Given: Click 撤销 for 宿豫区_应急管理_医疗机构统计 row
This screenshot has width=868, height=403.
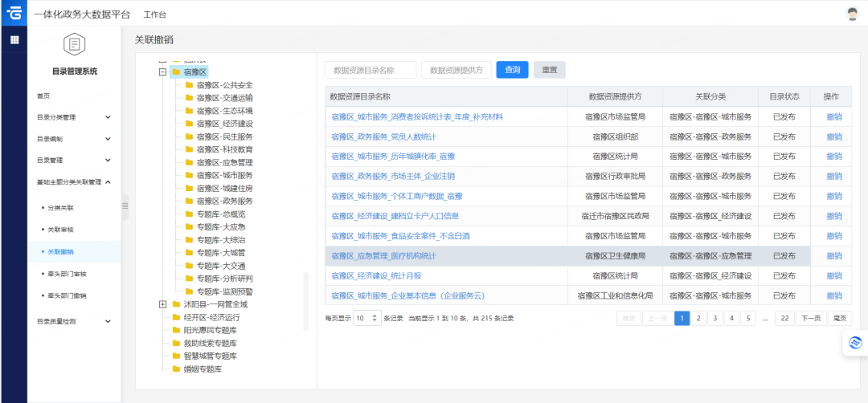Looking at the screenshot, I should (x=834, y=256).
